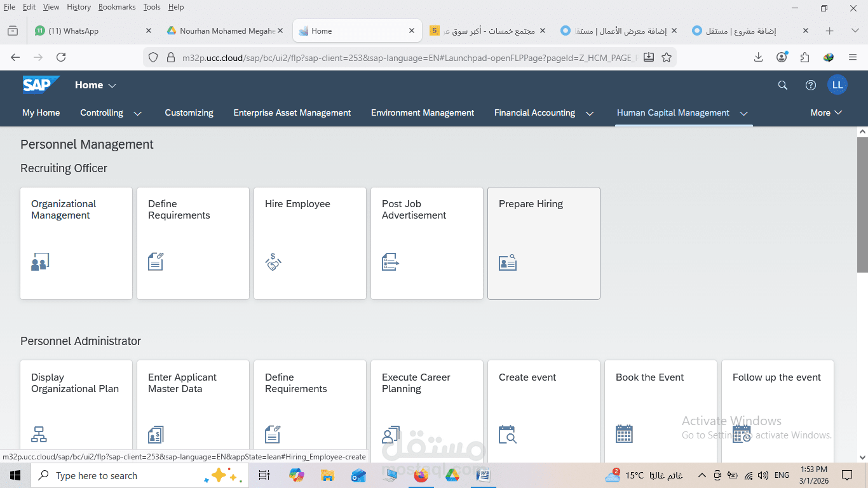This screenshot has height=488, width=868.
Task: Click the up arrow of the vertical scrollbar
Action: click(863, 132)
